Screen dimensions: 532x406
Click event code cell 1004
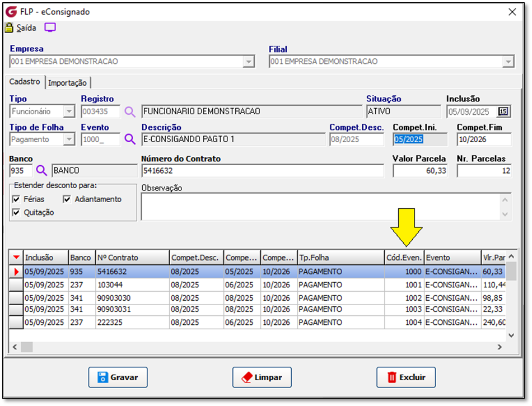pos(404,322)
